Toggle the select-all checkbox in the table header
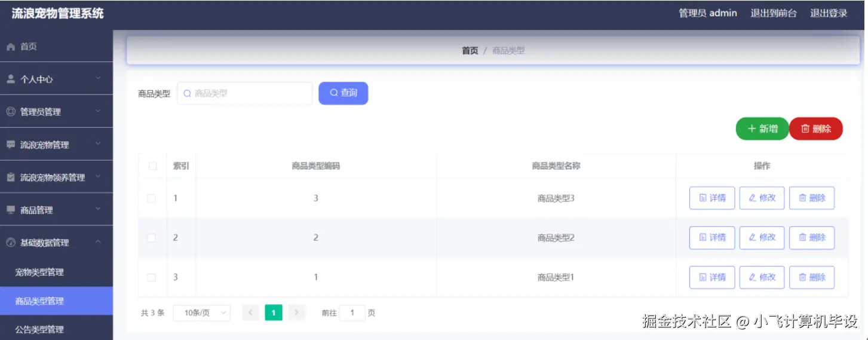This screenshot has height=340, width=868. (x=152, y=166)
